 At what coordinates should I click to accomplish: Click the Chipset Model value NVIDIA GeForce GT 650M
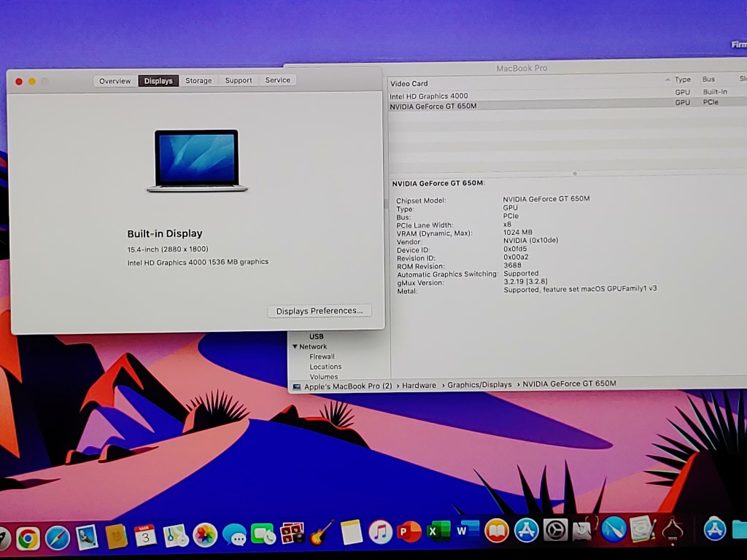tap(546, 199)
